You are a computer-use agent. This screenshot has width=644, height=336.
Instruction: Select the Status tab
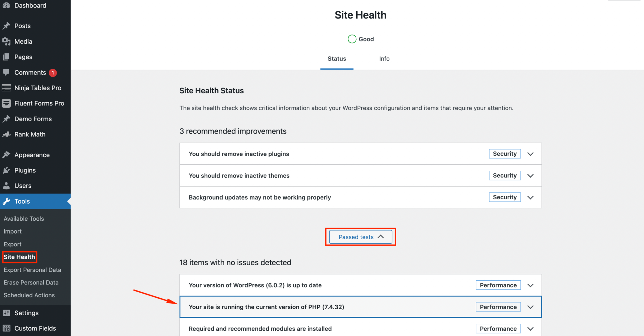(x=336, y=58)
